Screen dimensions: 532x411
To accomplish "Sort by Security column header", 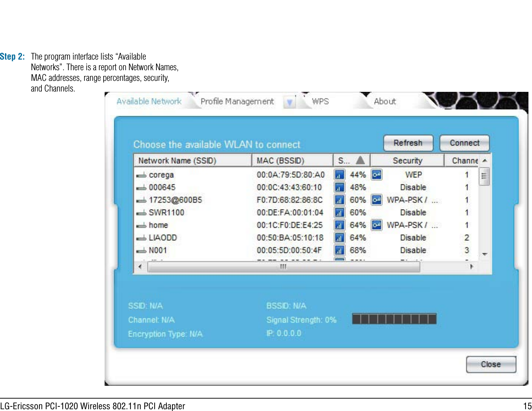I will pos(407,161).
